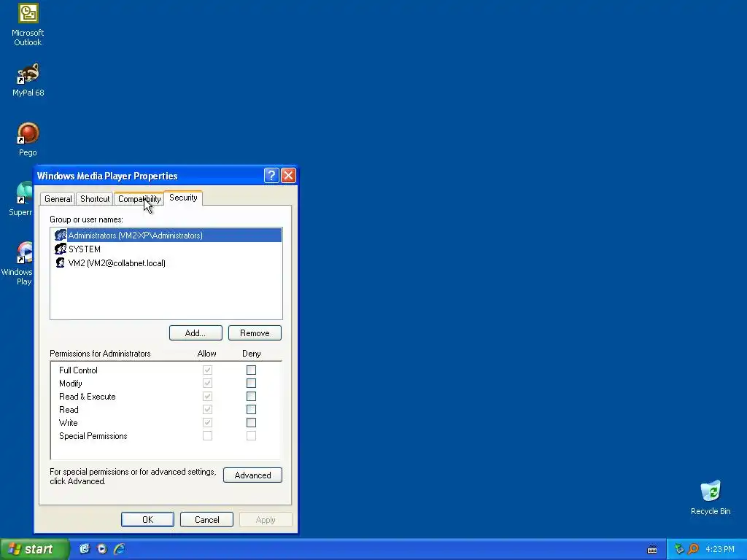Toggle Allow checkbox for Modify
The width and height of the screenshot is (747, 560).
[x=207, y=384]
